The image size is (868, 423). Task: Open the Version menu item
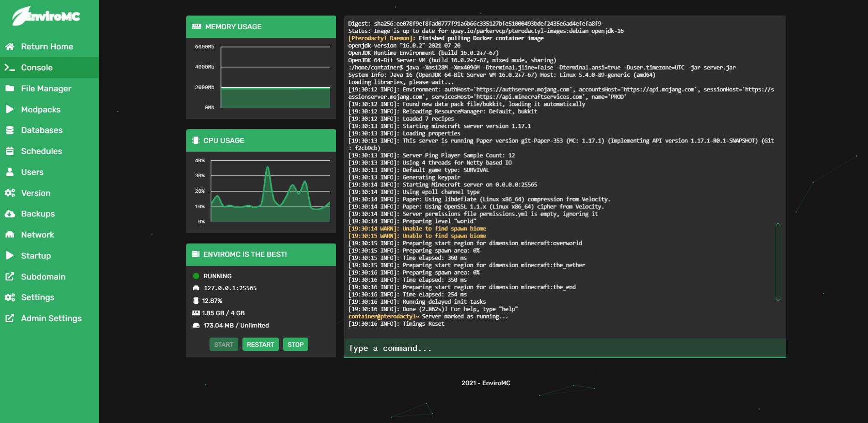tap(36, 193)
